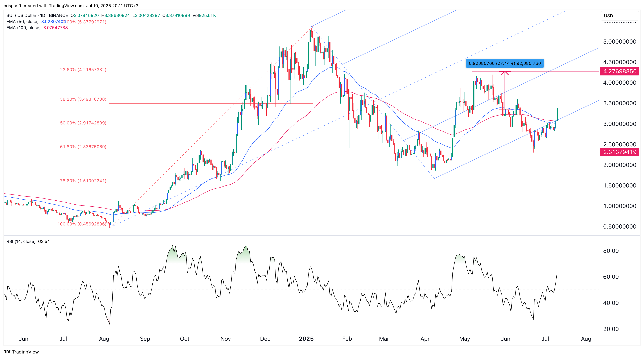The image size is (644, 358).
Task: Select the 23.60% Fibonacci level label
Action: click(83, 70)
